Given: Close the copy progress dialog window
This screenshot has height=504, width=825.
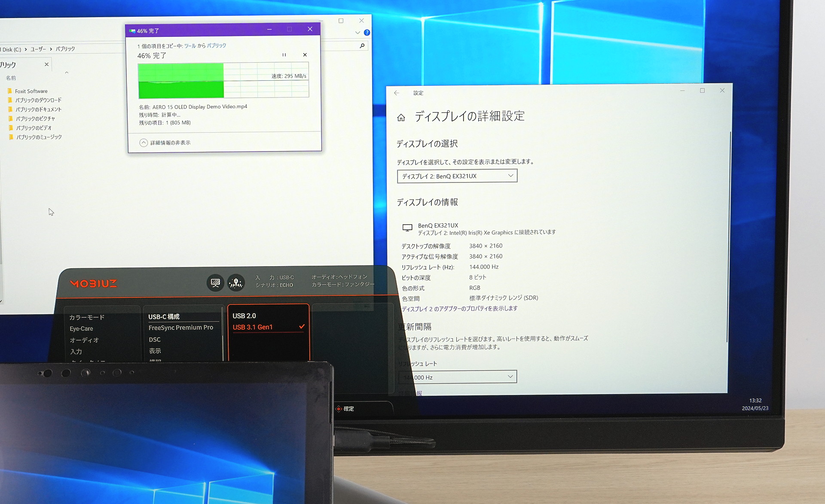Looking at the screenshot, I should point(310,29).
